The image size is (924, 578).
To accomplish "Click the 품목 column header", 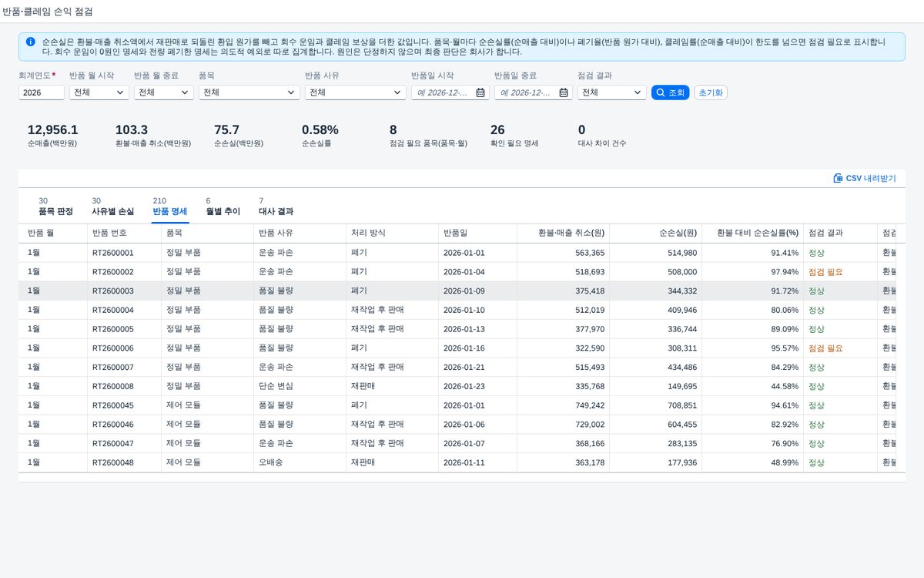I will [x=207, y=233].
